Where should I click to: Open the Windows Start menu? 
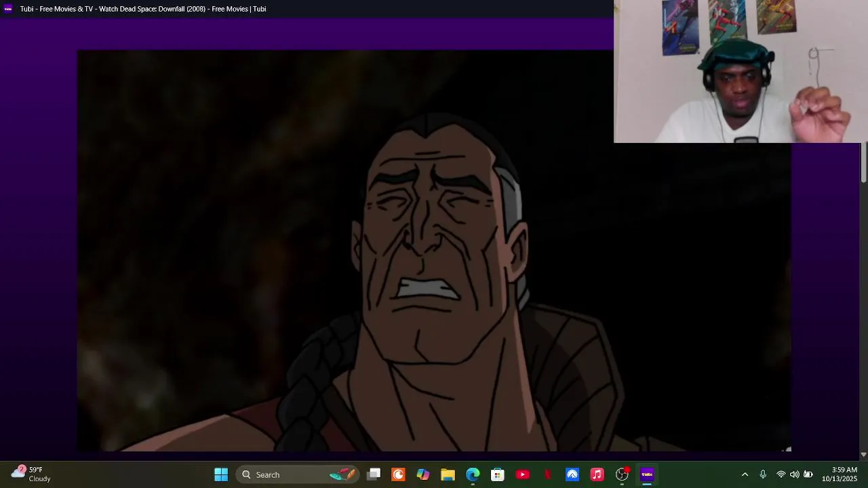coord(221,474)
